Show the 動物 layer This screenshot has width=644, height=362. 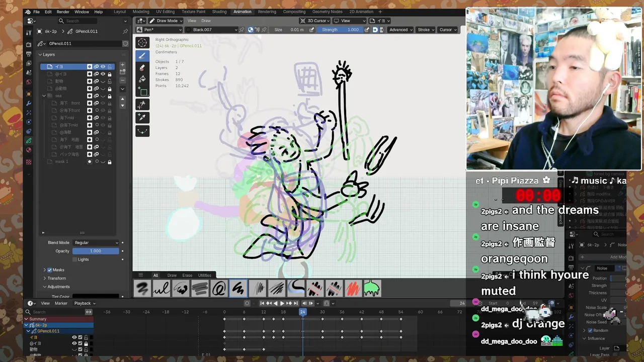point(103,81)
